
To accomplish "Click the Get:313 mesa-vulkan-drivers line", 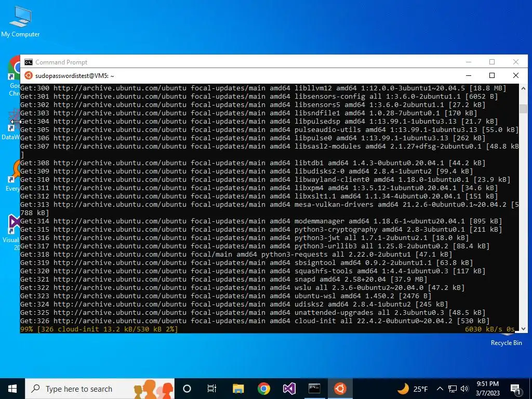I will coord(270,209).
